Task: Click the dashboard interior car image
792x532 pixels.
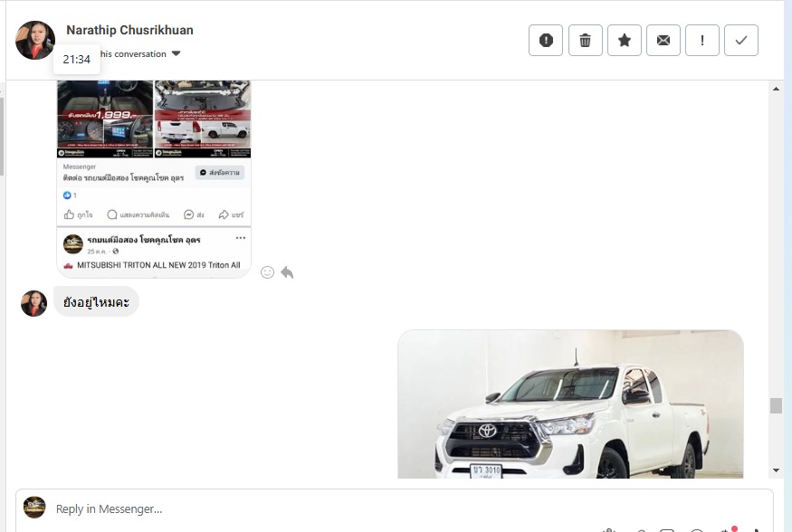Action: click(105, 119)
